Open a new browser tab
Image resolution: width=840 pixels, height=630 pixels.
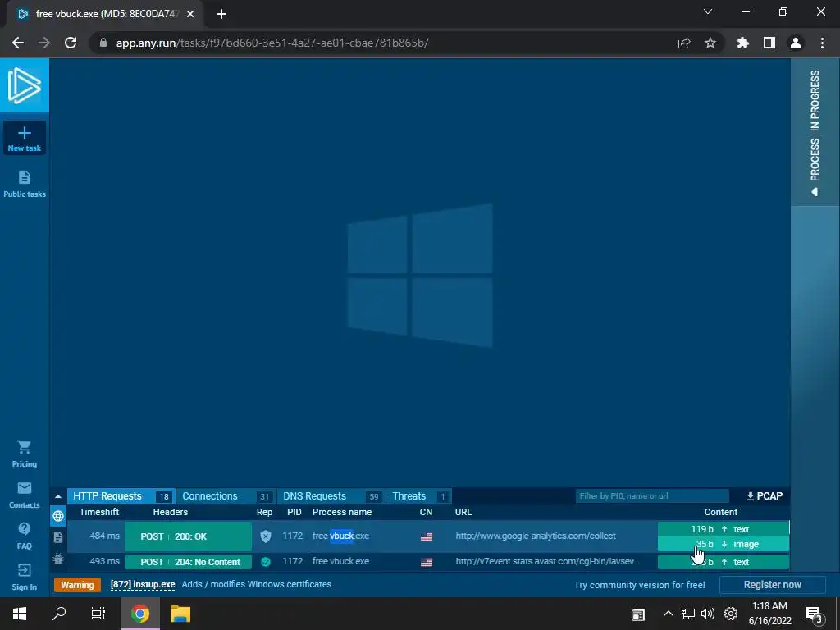pos(221,14)
